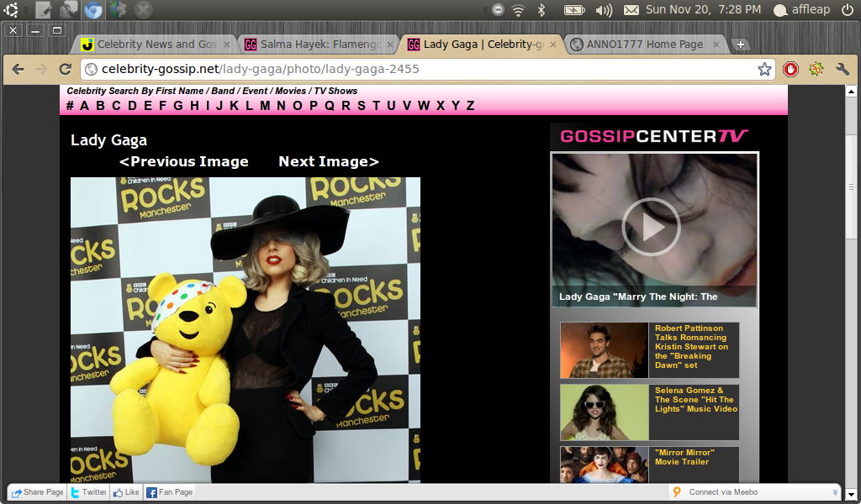Browse celebrities starting with letter L
The image size is (861, 504).
[249, 106]
